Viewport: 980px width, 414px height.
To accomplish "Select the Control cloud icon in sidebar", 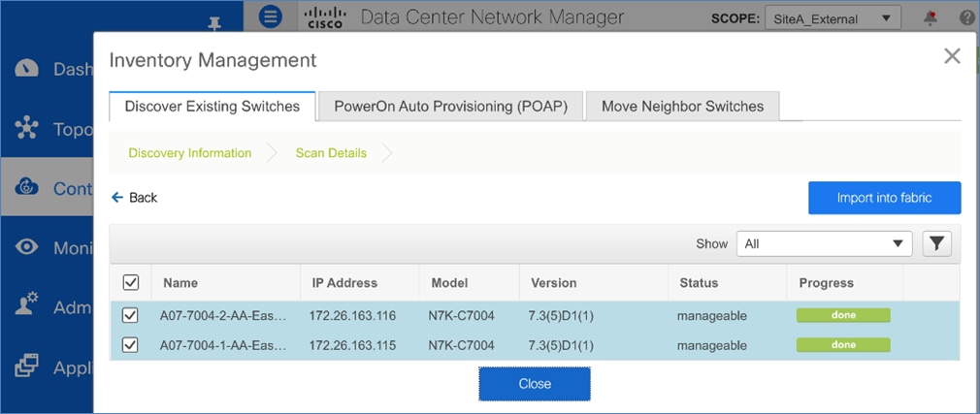I will coord(27,187).
